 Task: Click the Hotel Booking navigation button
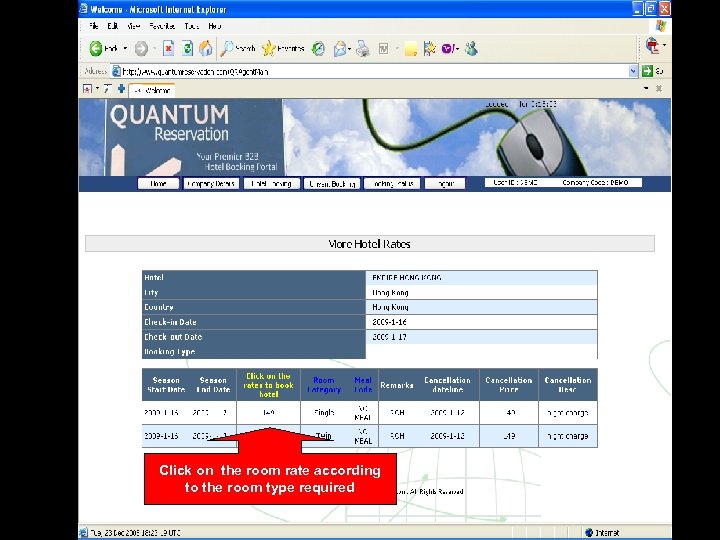click(271, 184)
